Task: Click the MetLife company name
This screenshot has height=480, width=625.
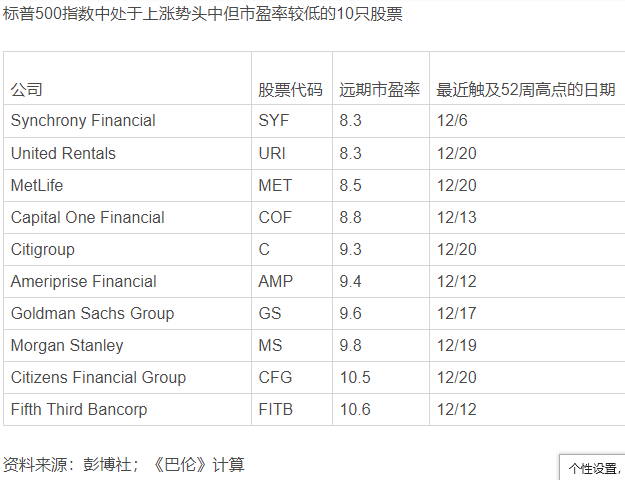Action: pyautogui.click(x=38, y=185)
